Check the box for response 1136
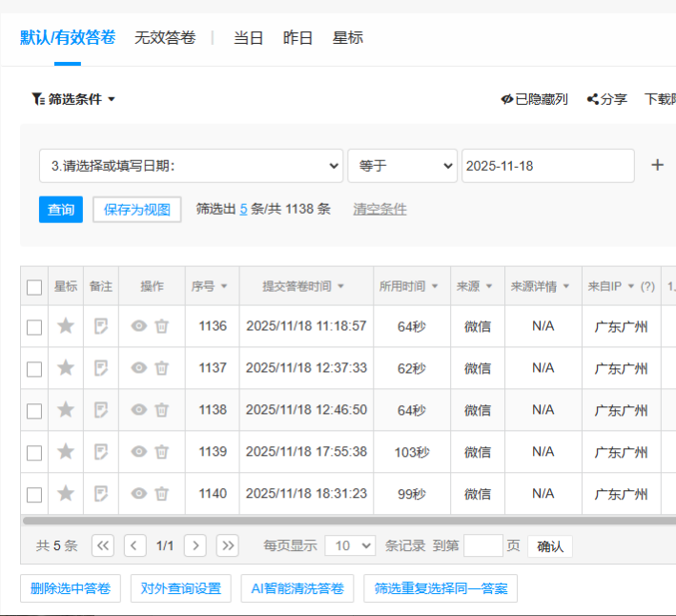The width and height of the screenshot is (676, 616). (34, 327)
